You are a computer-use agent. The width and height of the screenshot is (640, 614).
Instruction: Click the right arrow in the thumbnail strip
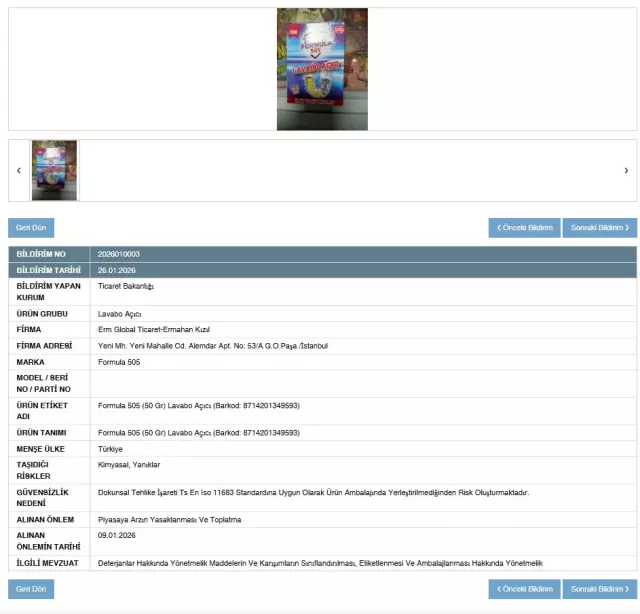coord(626,171)
